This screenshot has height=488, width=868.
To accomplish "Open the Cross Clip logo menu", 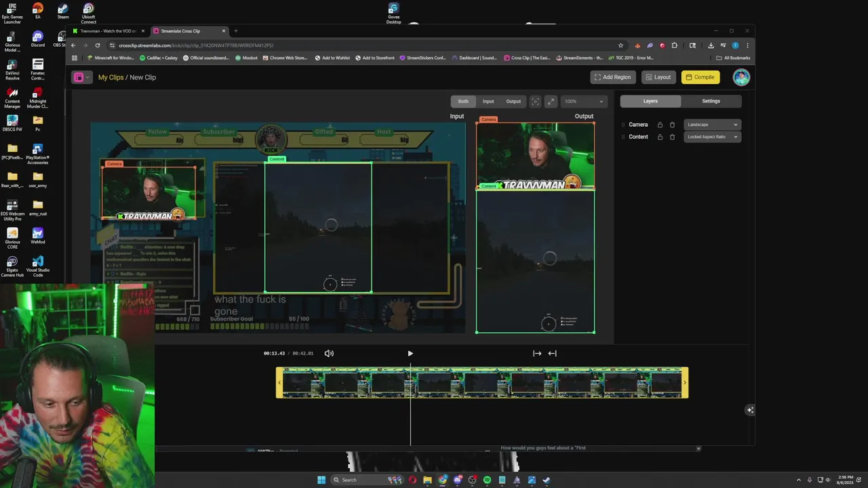I will 81,77.
